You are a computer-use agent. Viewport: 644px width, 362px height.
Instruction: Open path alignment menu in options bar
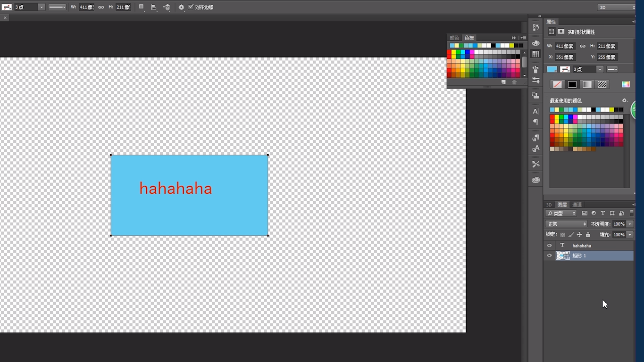(154, 7)
